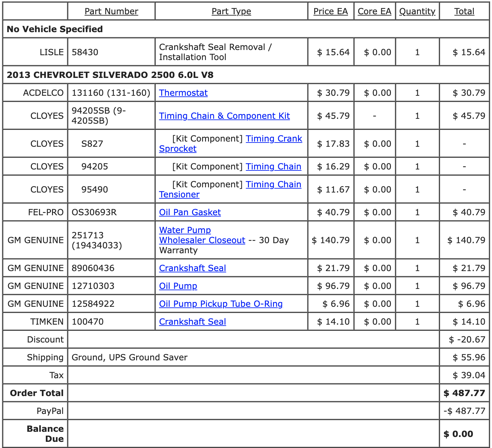Click the Discount row label
Viewport: 492px width, 448px height.
45,340
